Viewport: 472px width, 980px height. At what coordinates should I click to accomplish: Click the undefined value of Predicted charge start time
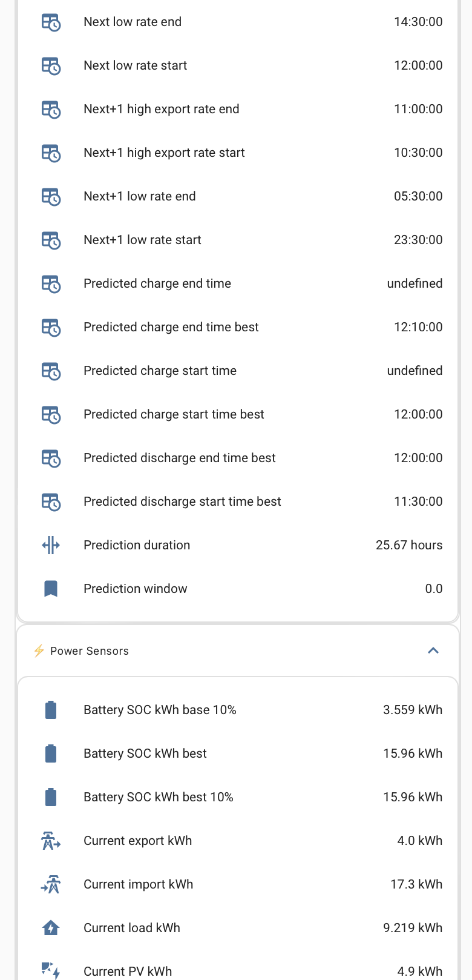click(x=415, y=371)
